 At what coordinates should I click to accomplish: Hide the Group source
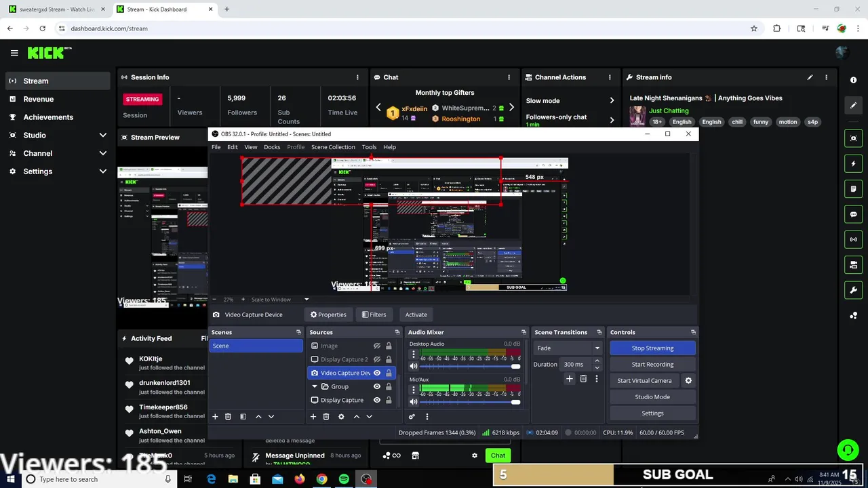tap(377, 386)
